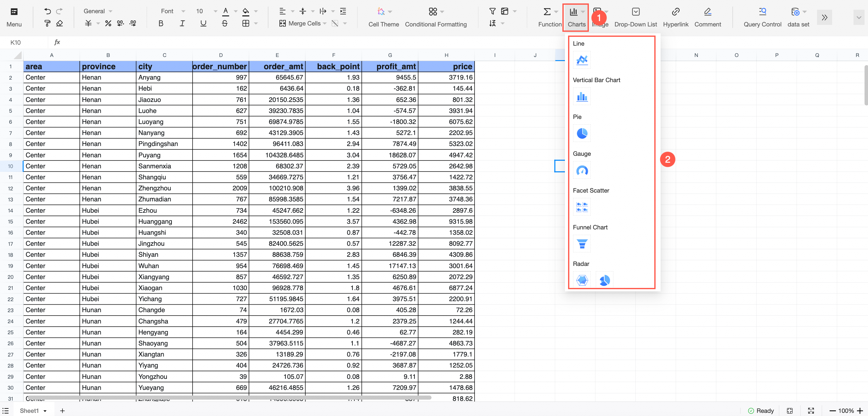
Task: Open the sheet list icon
Action: click(6, 411)
